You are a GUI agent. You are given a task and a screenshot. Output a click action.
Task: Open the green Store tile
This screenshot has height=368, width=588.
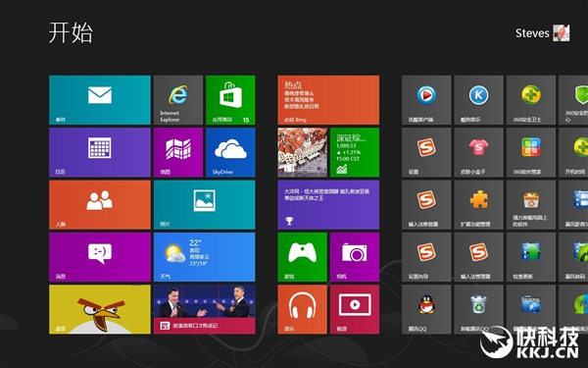[x=230, y=100]
